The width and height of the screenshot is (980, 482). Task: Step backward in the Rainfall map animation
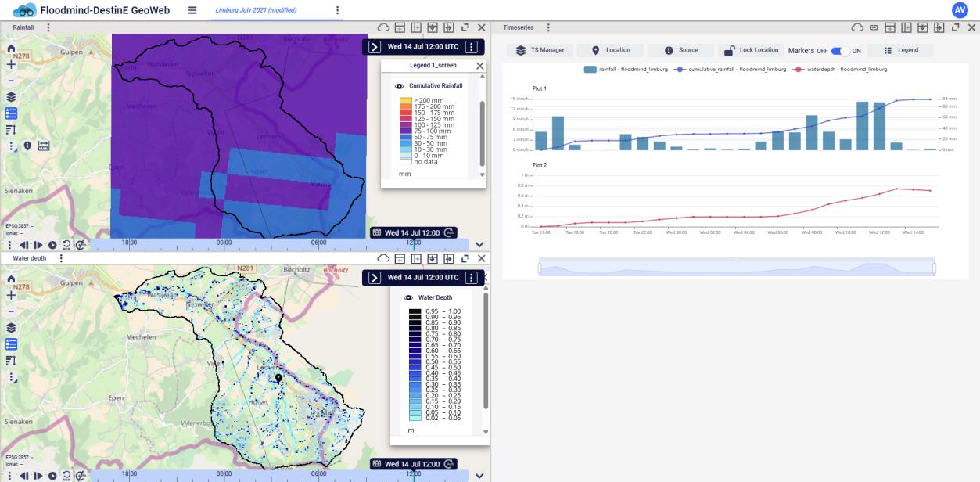(23, 245)
